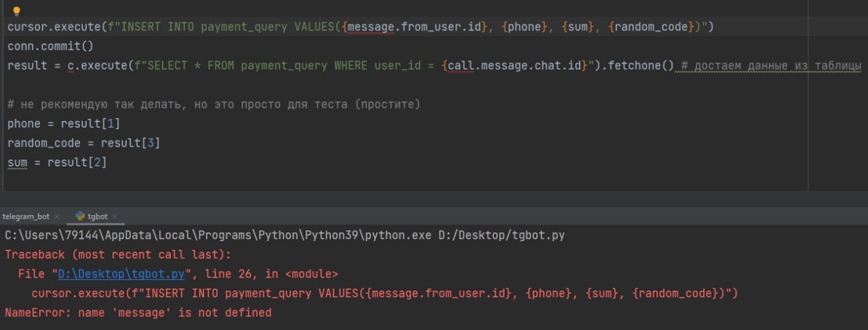Click the python.exe command line in console
Image resolution: width=868 pixels, height=330 pixels.
pyautogui.click(x=285, y=236)
